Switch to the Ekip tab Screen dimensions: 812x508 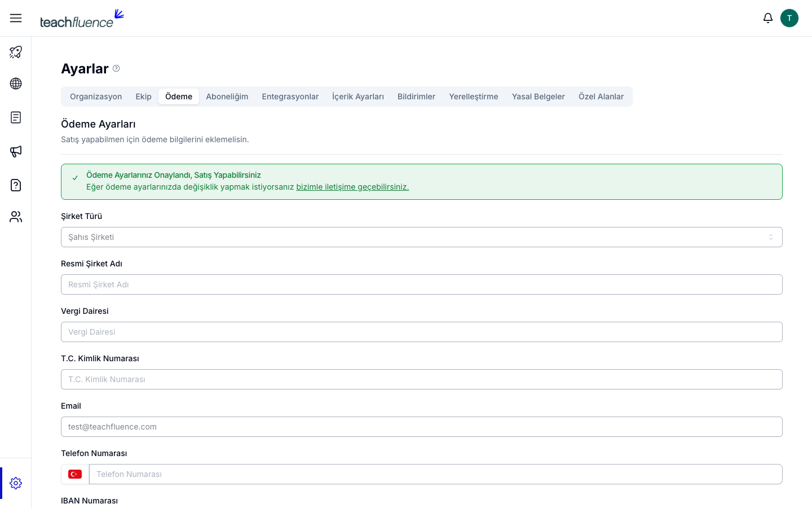click(x=143, y=97)
